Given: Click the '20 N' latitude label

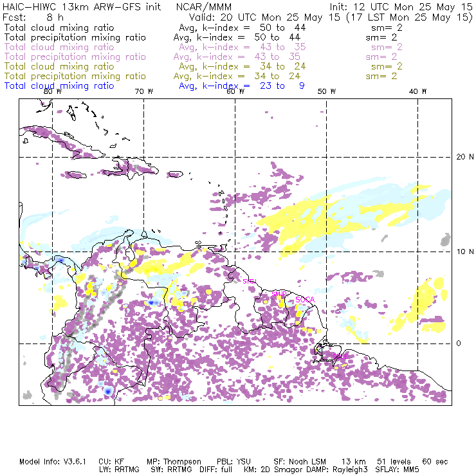Looking at the screenshot, I should tap(465, 157).
